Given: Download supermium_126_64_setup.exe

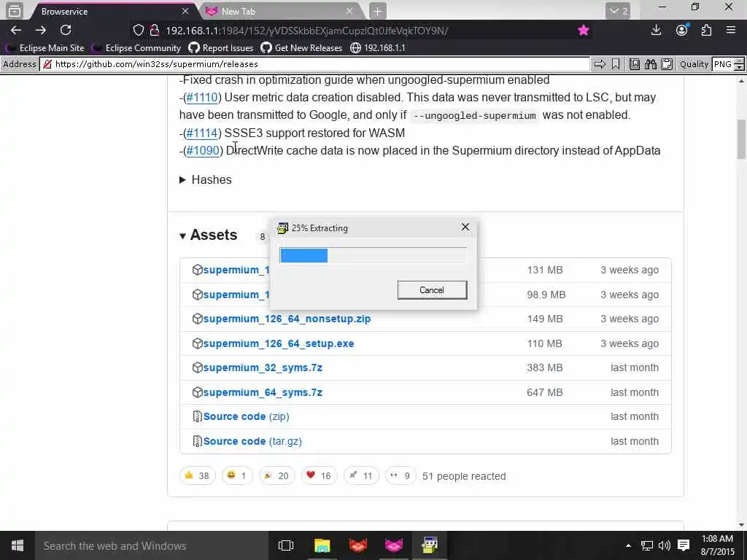Looking at the screenshot, I should click(278, 343).
